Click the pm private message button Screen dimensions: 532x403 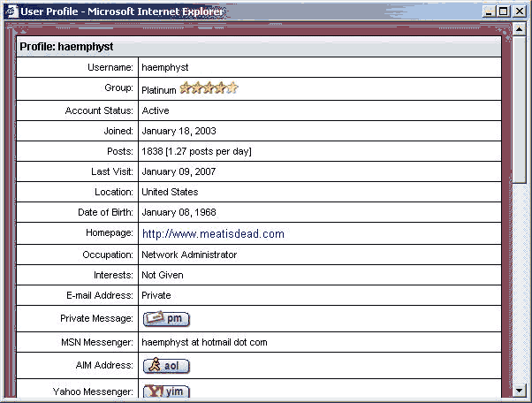[x=166, y=318]
